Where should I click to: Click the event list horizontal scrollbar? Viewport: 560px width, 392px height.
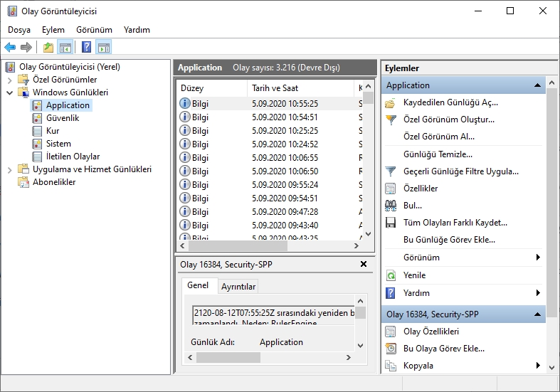point(269,245)
